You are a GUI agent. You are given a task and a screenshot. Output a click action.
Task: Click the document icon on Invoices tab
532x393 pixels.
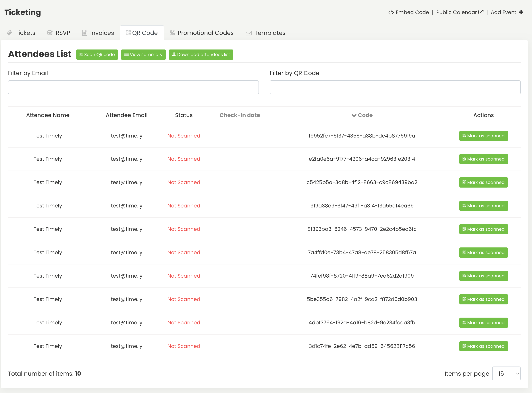(85, 33)
